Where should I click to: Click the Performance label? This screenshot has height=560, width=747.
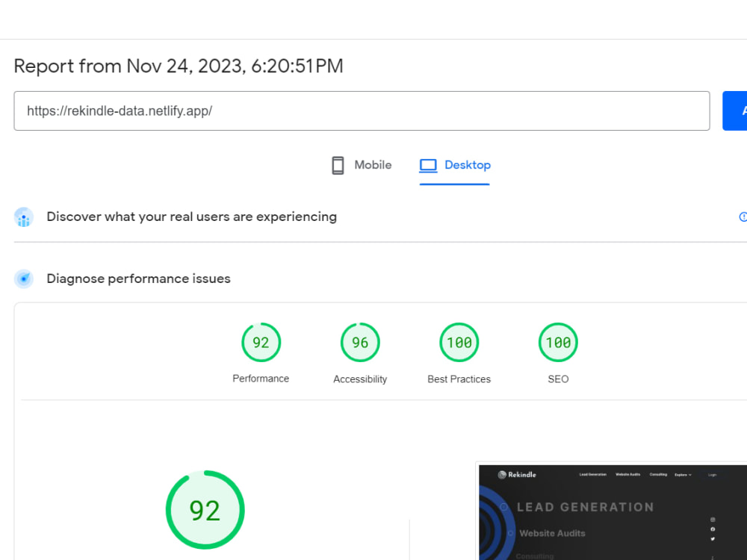261,379
